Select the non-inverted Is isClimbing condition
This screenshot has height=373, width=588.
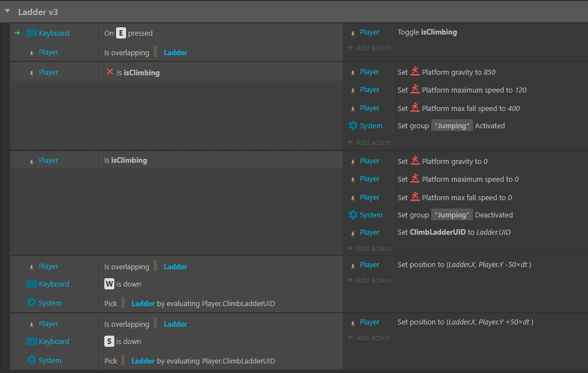pyautogui.click(x=126, y=161)
